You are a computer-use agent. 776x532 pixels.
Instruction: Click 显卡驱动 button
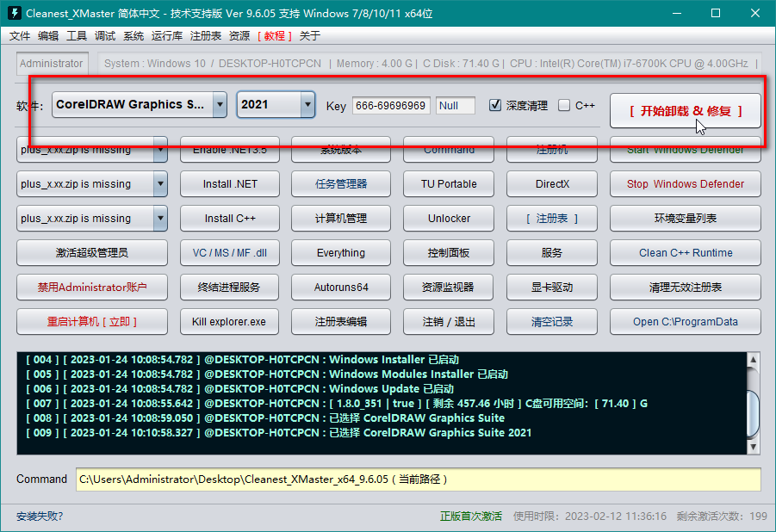[552, 287]
